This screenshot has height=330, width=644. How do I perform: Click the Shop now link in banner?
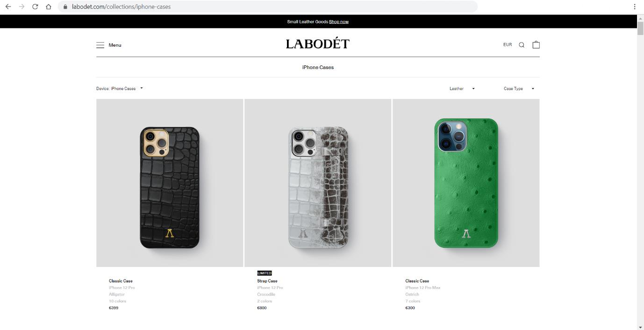click(x=339, y=21)
